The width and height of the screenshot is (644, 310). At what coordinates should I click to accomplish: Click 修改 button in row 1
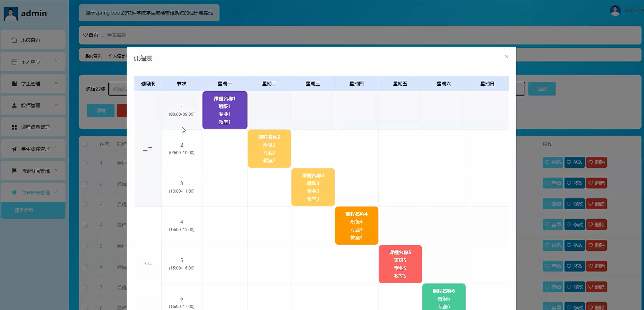[x=574, y=162]
